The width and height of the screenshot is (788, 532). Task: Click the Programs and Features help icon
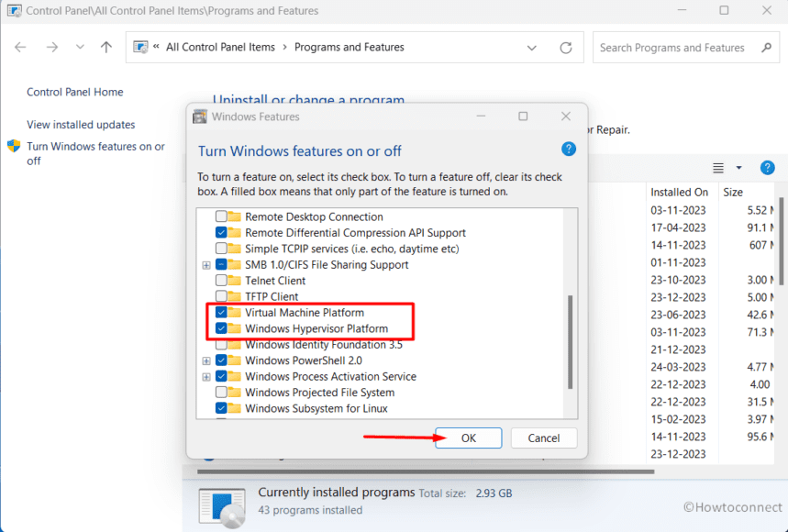click(768, 168)
